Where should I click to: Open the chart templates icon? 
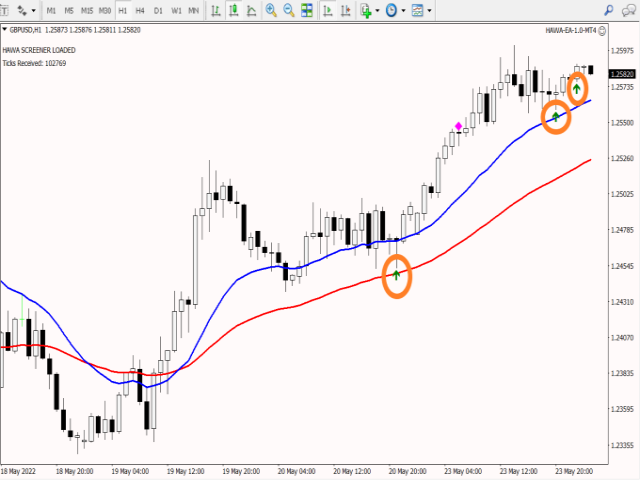tap(418, 10)
